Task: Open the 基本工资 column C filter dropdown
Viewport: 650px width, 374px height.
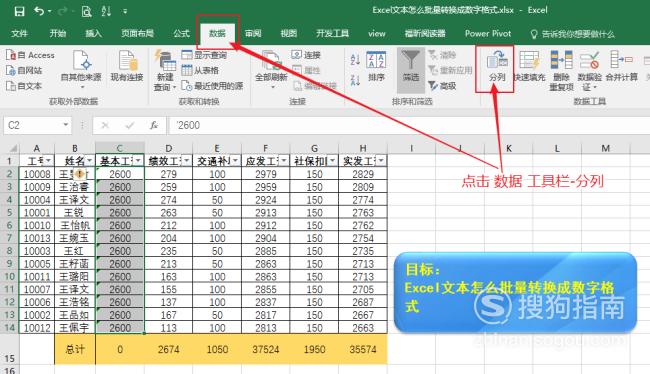Action: coord(138,161)
